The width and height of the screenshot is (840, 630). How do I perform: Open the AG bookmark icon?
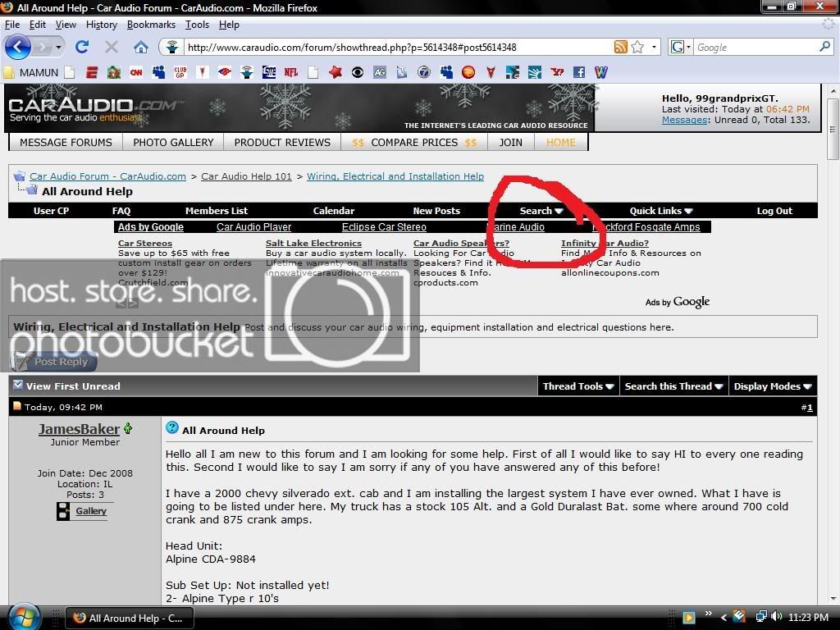point(379,72)
